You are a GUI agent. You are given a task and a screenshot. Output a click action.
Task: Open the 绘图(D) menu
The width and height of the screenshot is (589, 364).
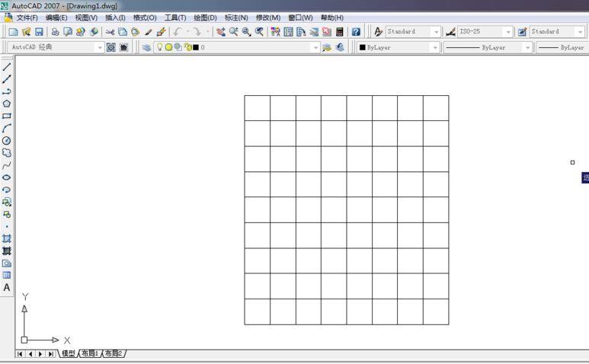tap(205, 18)
